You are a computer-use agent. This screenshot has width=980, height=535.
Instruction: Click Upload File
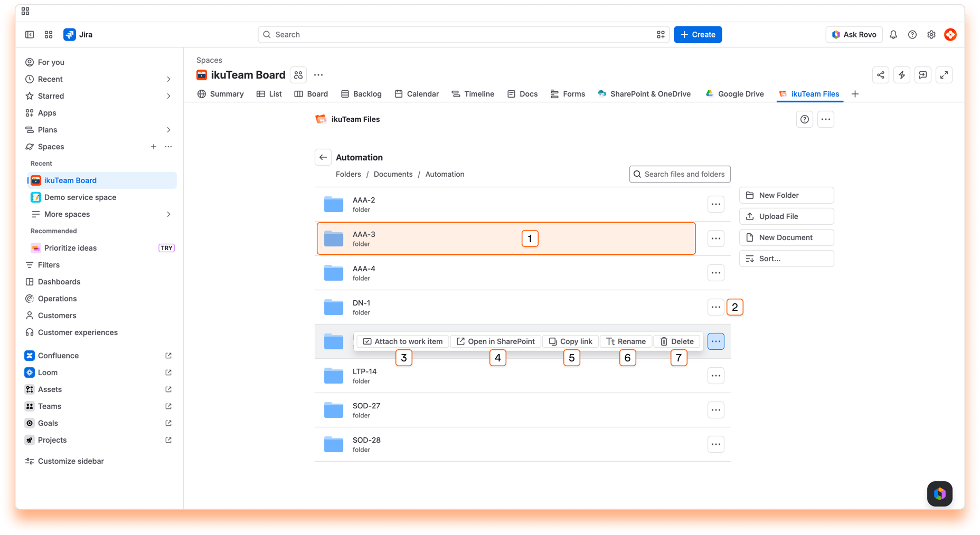coord(786,216)
